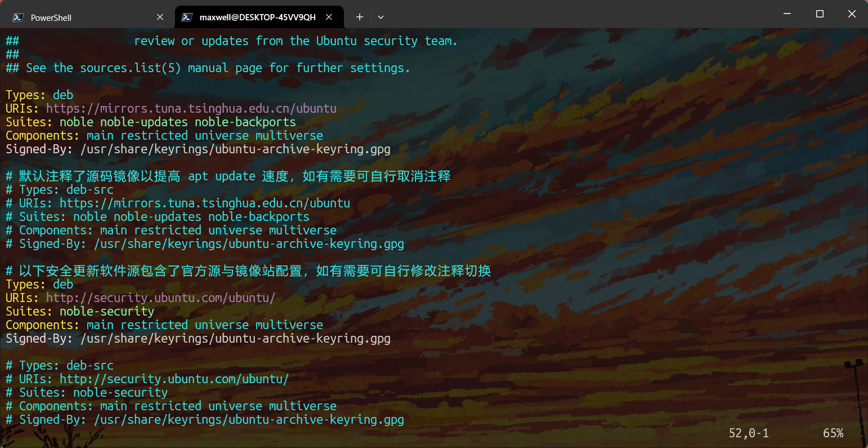
Task: Click 'noble noble-updates noble-backports' on the uncommented Suites line
Action: [178, 122]
